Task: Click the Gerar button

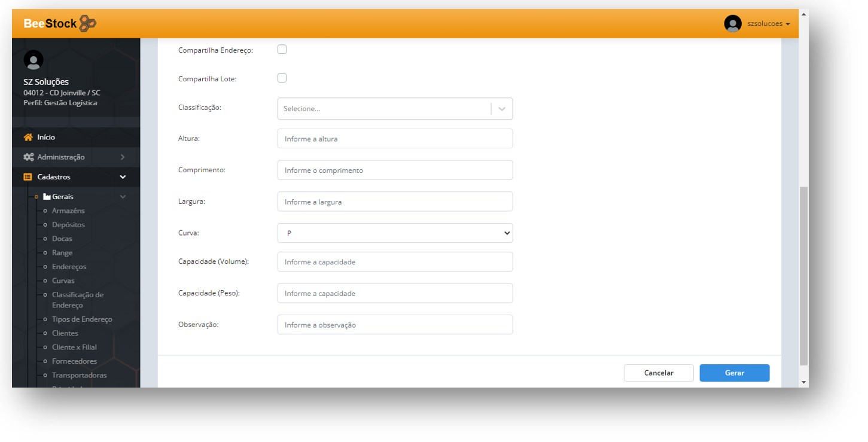Action: coord(734,373)
